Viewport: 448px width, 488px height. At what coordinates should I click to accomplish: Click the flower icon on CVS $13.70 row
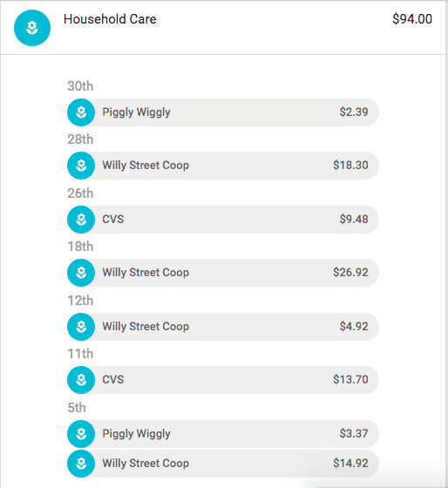point(81,380)
